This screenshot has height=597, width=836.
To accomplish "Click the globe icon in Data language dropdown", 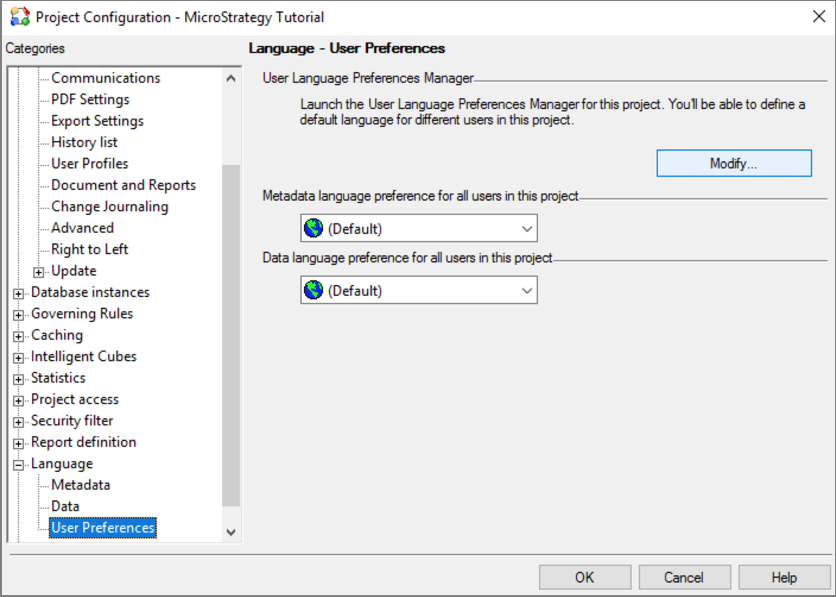I will click(x=314, y=291).
